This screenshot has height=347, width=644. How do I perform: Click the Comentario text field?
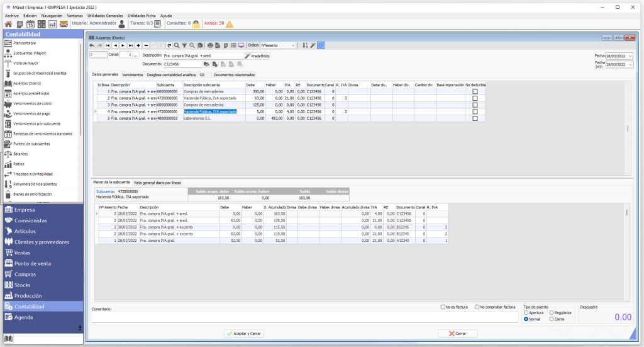point(304,317)
